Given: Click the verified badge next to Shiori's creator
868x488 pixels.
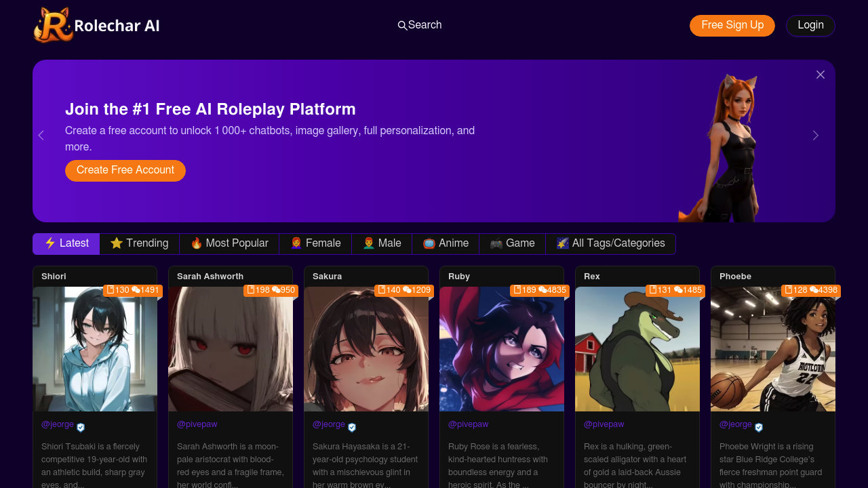Looking at the screenshot, I should (81, 428).
